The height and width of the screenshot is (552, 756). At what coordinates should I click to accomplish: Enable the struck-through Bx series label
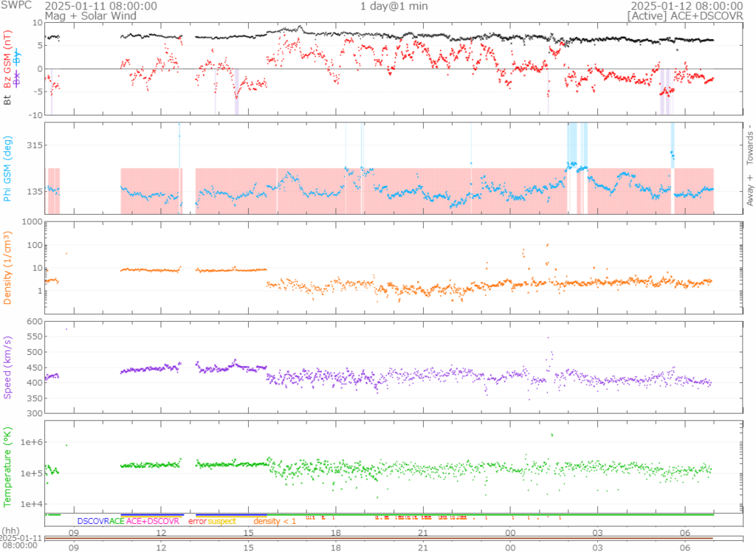click(18, 77)
